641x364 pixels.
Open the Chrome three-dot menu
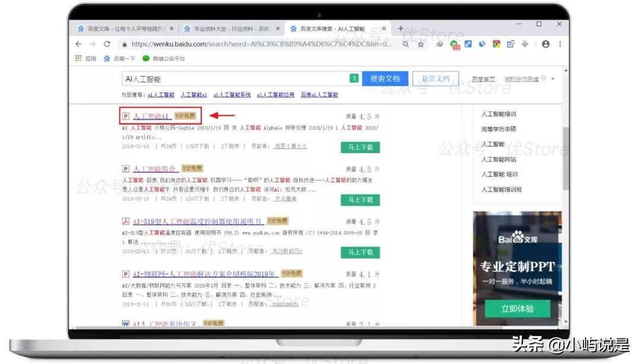[x=560, y=44]
